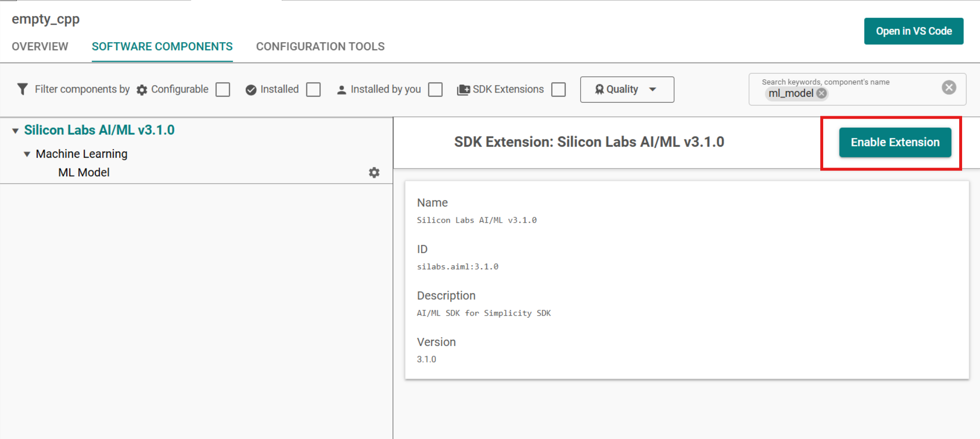Click the Installed by you person icon
The image size is (980, 439).
[341, 90]
